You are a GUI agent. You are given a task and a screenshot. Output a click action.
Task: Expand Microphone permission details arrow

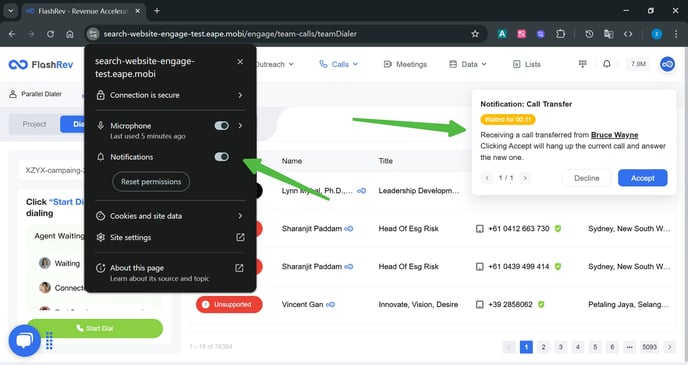[x=240, y=126]
